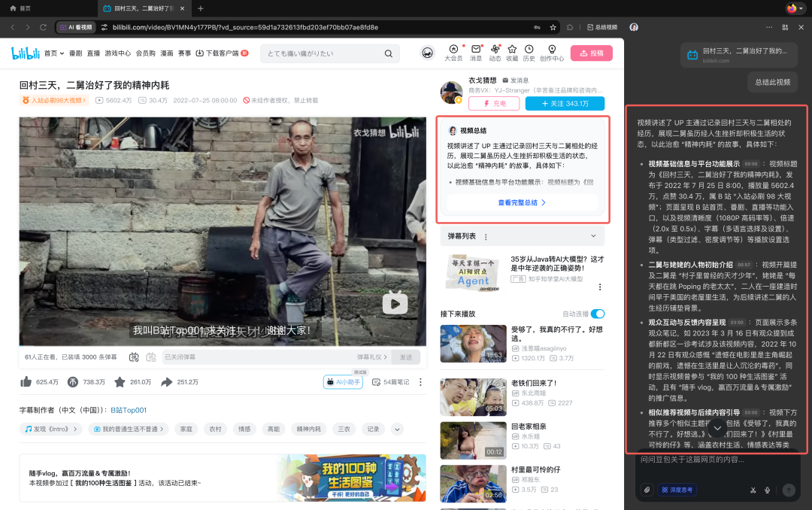Viewport: 812px width, 510px height.
Task: Attach a file with the paperclip icon
Action: click(x=647, y=490)
